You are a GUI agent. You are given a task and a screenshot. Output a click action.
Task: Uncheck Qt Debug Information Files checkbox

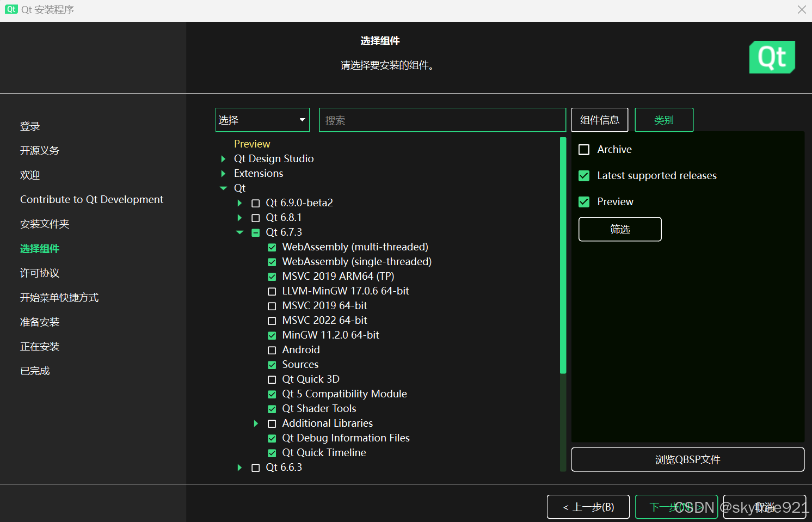[x=272, y=438]
